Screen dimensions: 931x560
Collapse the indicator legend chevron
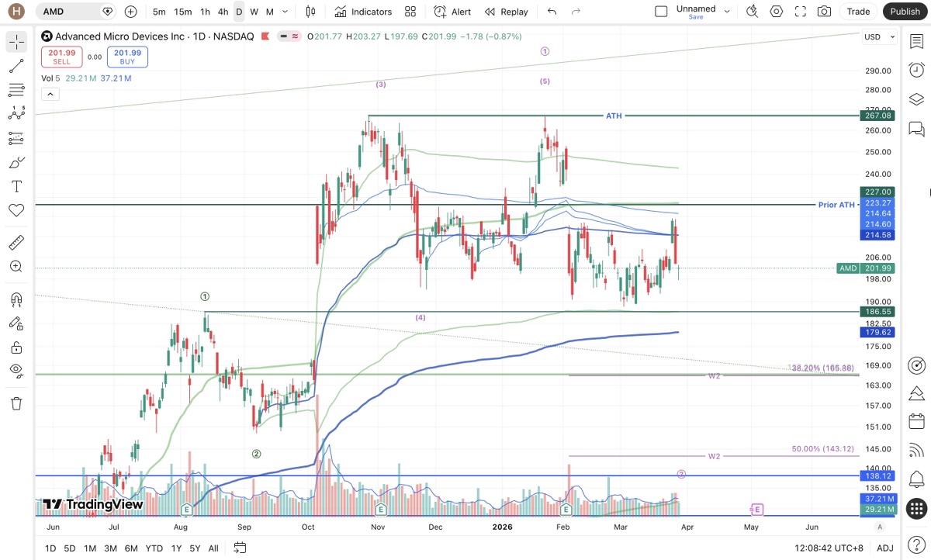tap(49, 94)
